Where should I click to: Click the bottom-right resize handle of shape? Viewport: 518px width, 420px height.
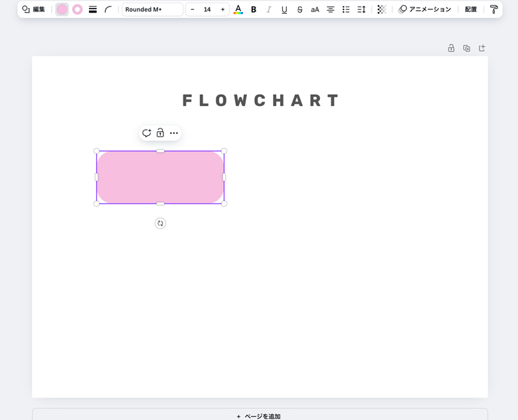pos(224,204)
